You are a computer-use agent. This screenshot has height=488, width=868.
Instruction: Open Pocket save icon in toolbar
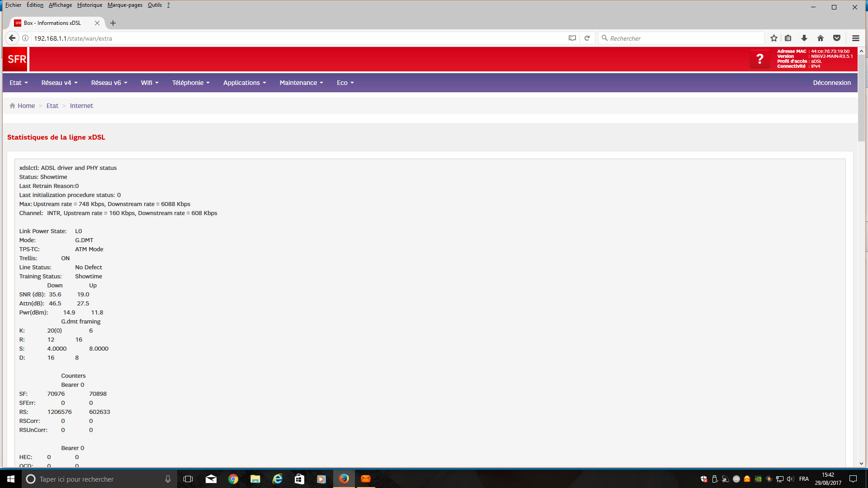point(837,38)
